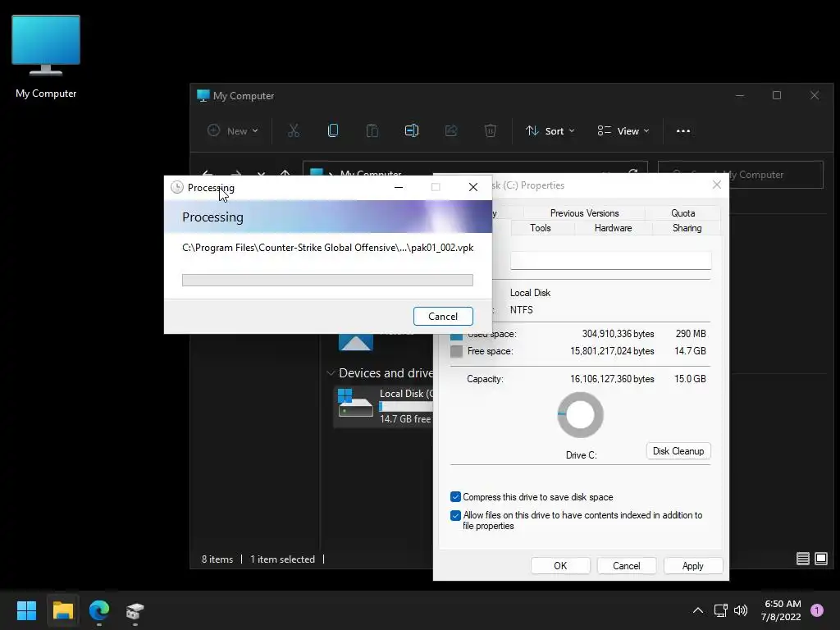
Task: Click the Processing progress bar
Action: (327, 280)
